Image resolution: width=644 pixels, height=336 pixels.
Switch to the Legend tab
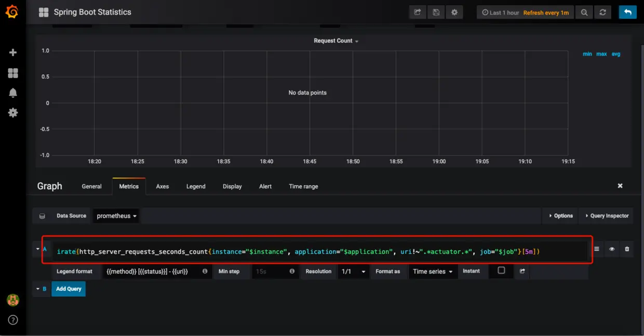(x=196, y=186)
